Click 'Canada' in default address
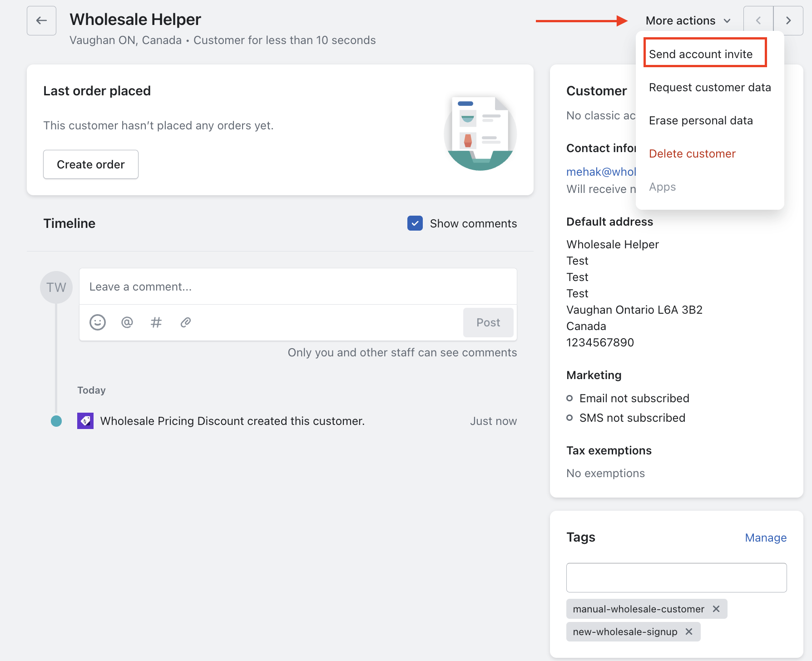Image resolution: width=812 pixels, height=661 pixels. [x=586, y=326]
